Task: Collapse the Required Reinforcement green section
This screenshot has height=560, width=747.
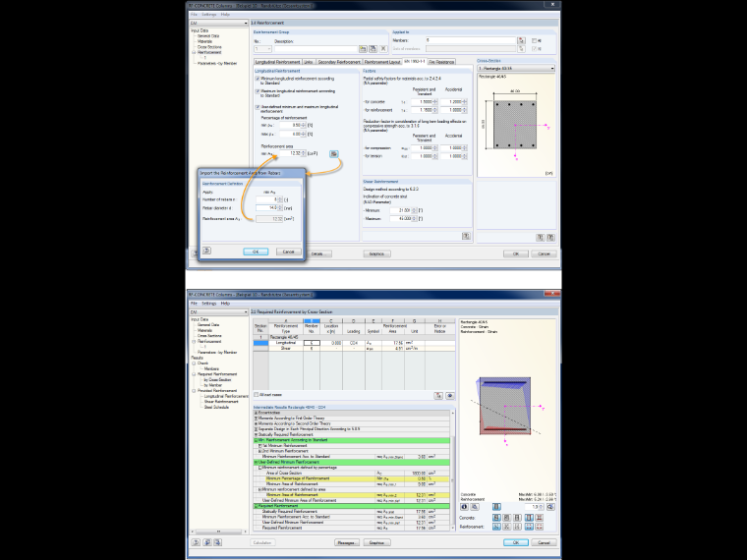Action: click(256, 506)
